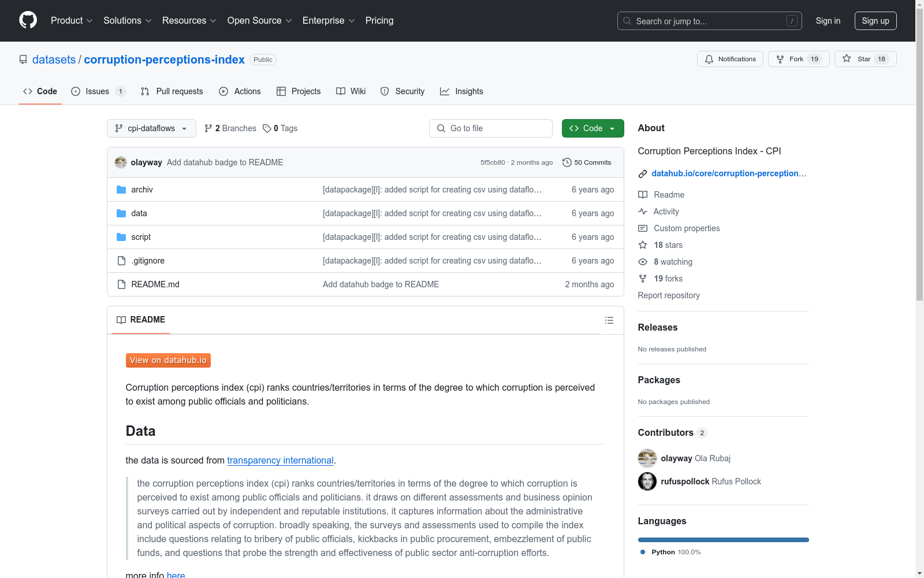924x578 pixels.
Task: Click the Releases heading
Action: click(658, 327)
